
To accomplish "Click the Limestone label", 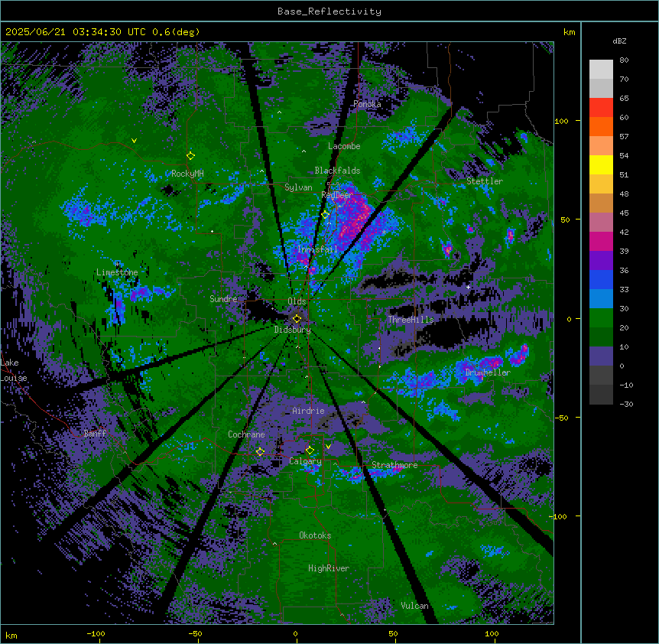I will (117, 272).
